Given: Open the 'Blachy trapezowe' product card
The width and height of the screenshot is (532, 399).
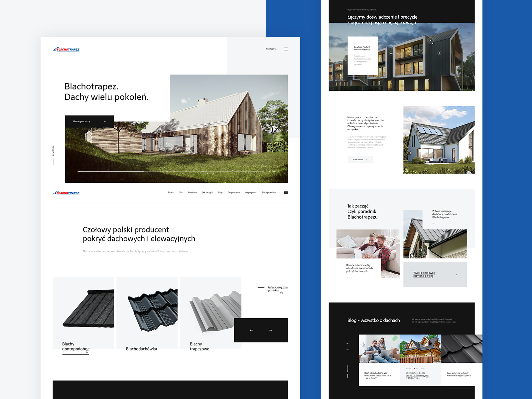Looking at the screenshot, I should pos(211,313).
